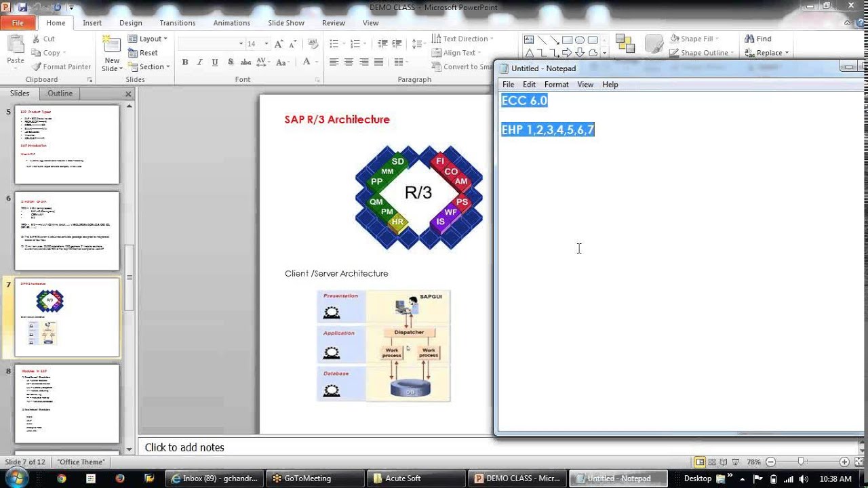Viewport: 868px width, 488px height.
Task: Increase the font size
Action: coord(280,43)
